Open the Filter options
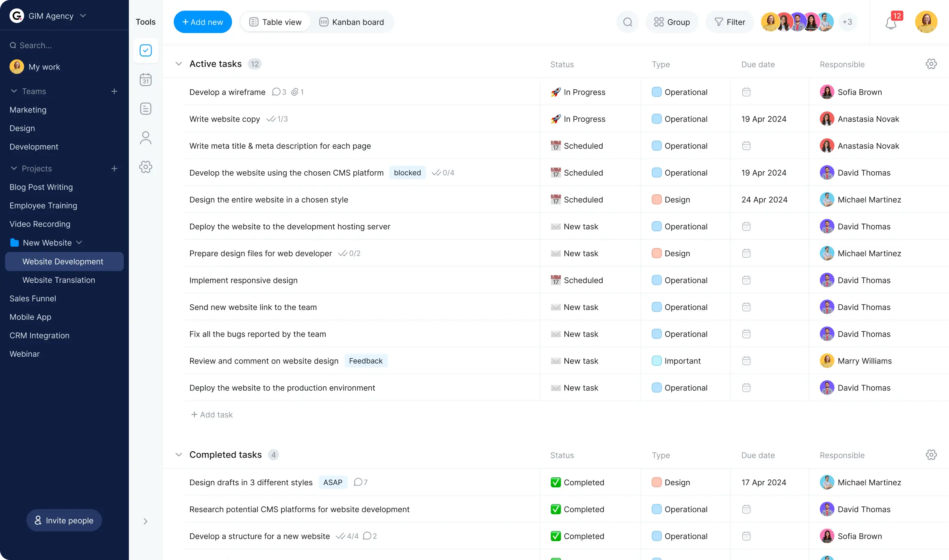Screen dimensions: 949x560 coord(730,22)
